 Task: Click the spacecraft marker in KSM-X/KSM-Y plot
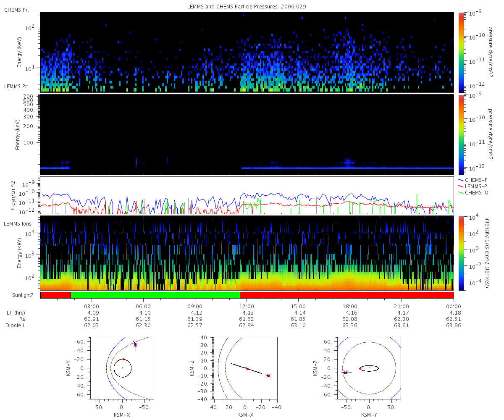135,345
